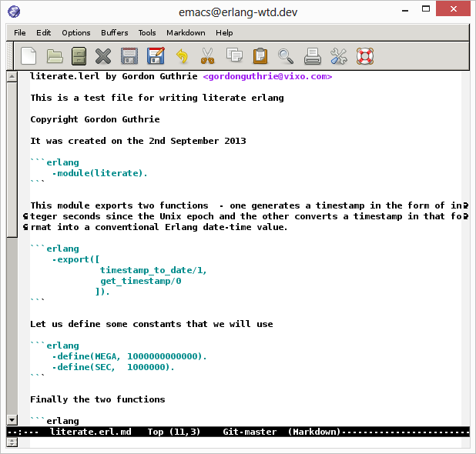Undo the last change with the yellow arrow icon
The height and width of the screenshot is (454, 476).
point(182,56)
